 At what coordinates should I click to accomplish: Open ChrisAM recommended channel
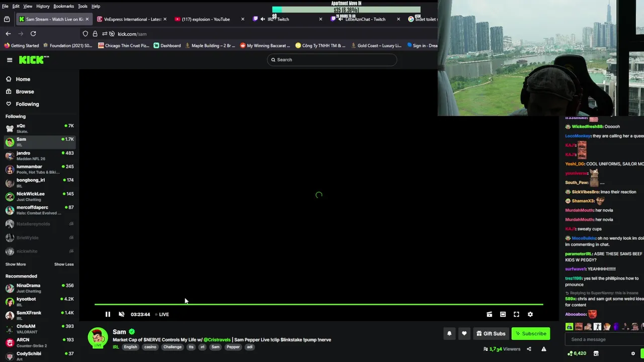39,329
